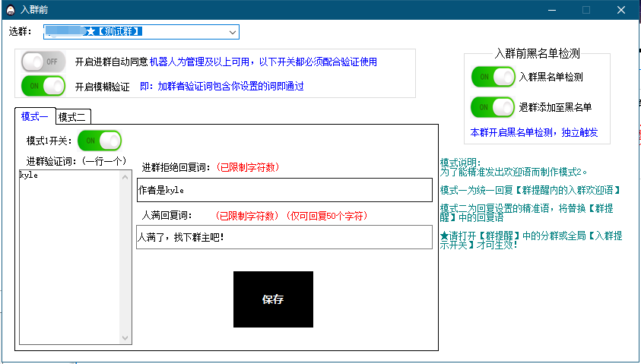Click the blue hint 机器人为管理及以上可用
The height and width of the screenshot is (364, 641).
click(199, 62)
